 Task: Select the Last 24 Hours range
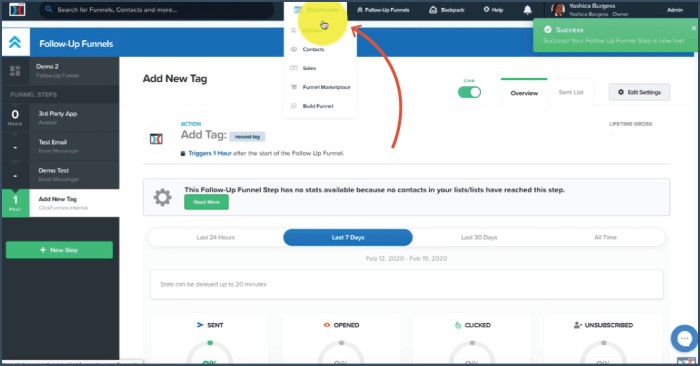point(216,237)
